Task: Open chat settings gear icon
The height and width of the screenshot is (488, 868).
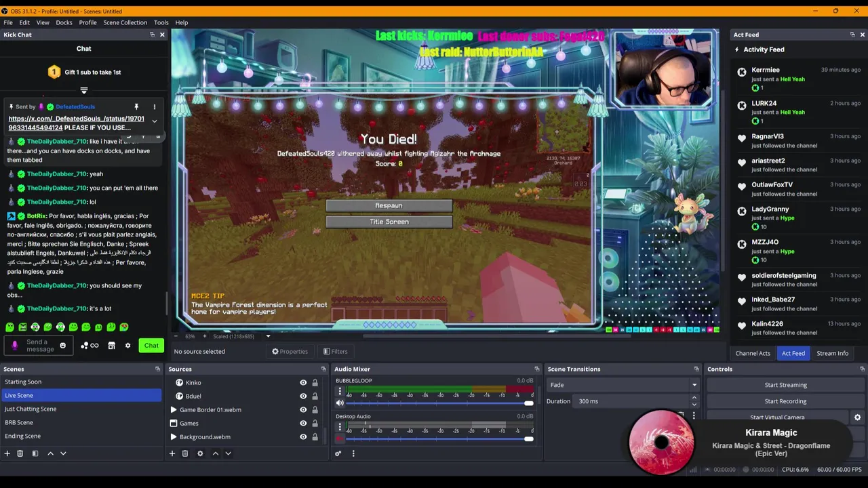Action: [x=127, y=346]
